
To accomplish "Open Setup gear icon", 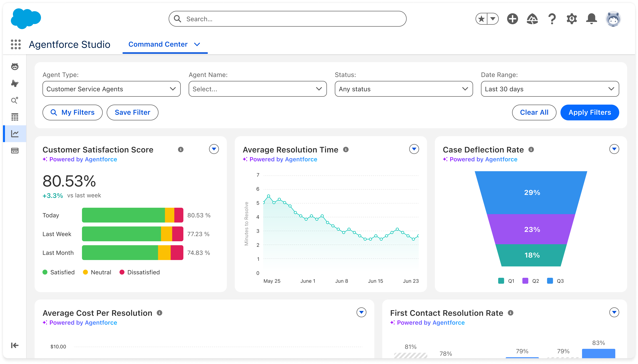I will point(572,19).
